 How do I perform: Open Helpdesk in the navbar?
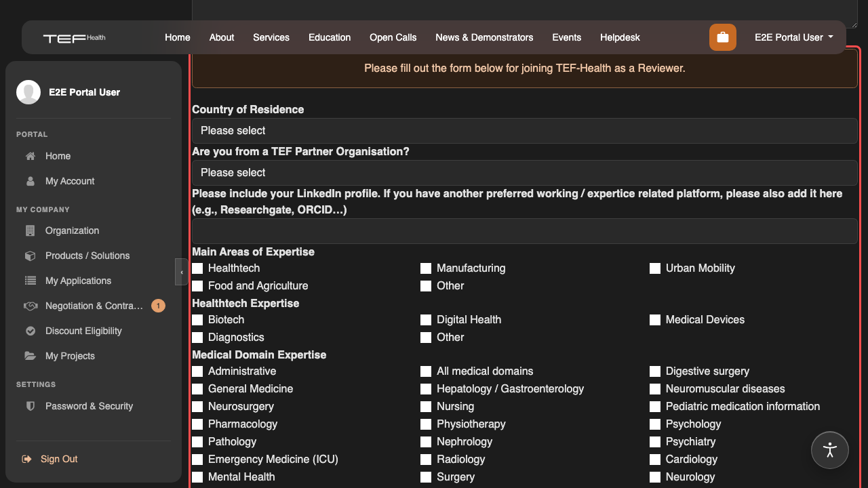620,37
